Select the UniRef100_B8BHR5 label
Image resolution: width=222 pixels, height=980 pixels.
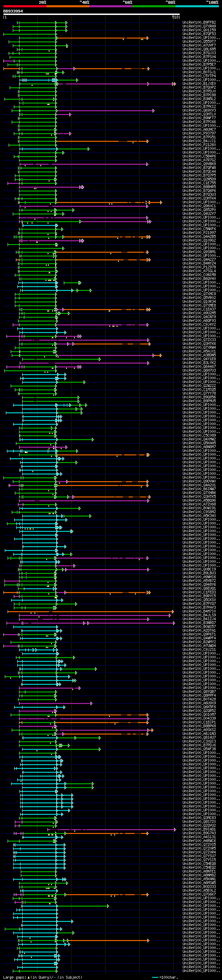pyautogui.click(x=199, y=187)
